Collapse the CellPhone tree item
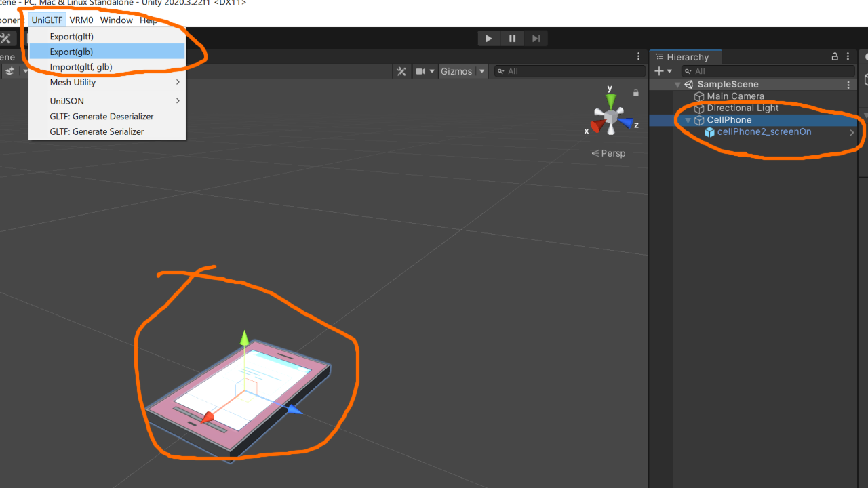Viewport: 868px width, 488px height. (688, 121)
